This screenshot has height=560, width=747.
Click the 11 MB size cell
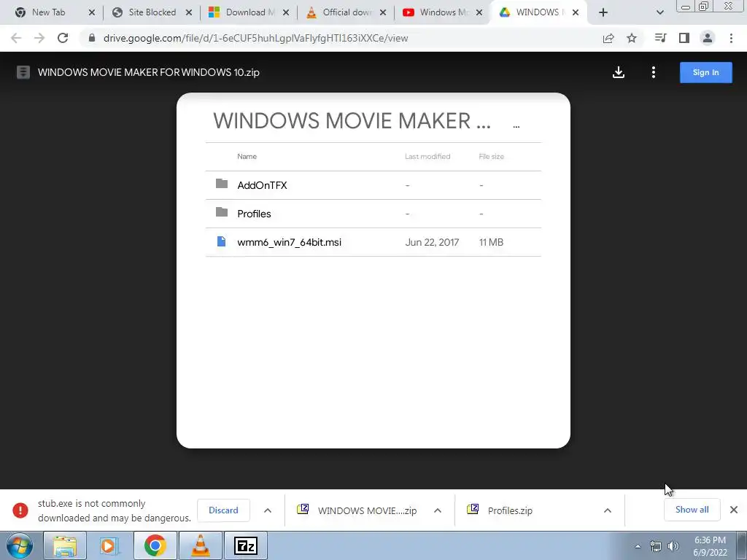[x=491, y=242]
